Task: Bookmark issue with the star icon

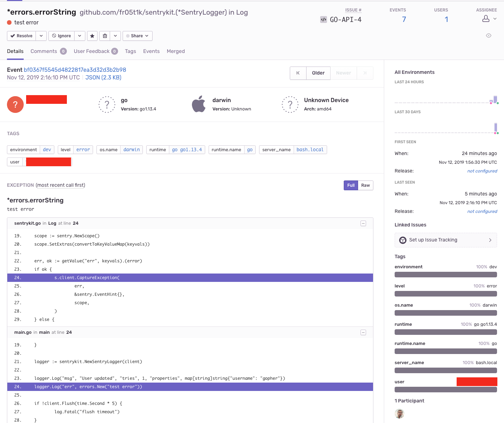Action: 92,36
